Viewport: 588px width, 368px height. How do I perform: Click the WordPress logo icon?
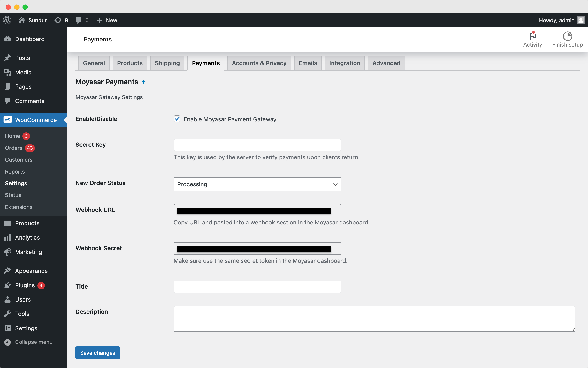click(x=7, y=20)
